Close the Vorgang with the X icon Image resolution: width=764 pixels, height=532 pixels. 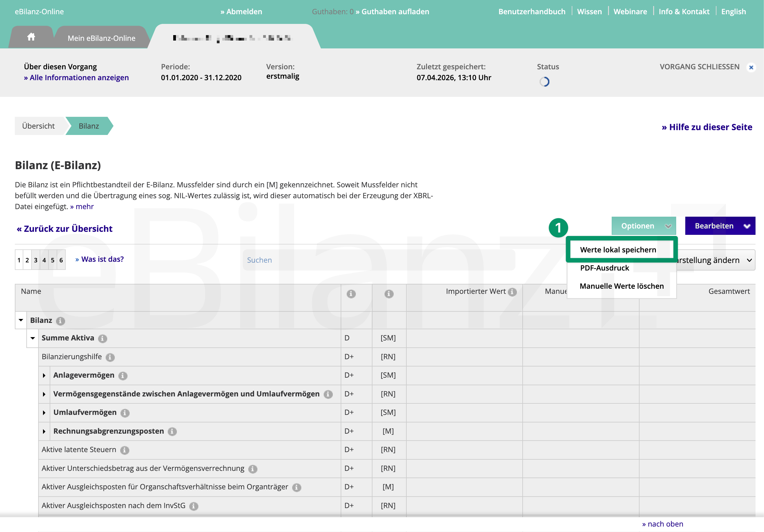[x=751, y=67]
